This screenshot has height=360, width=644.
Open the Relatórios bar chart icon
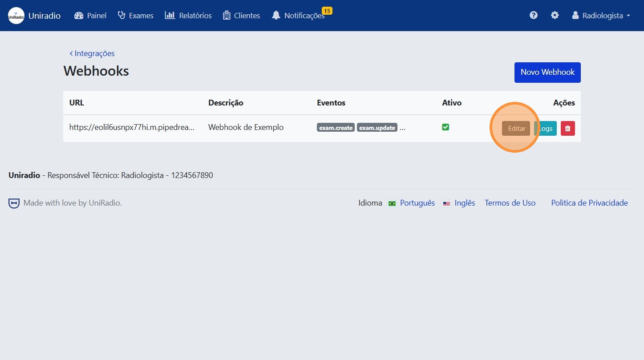tap(170, 15)
